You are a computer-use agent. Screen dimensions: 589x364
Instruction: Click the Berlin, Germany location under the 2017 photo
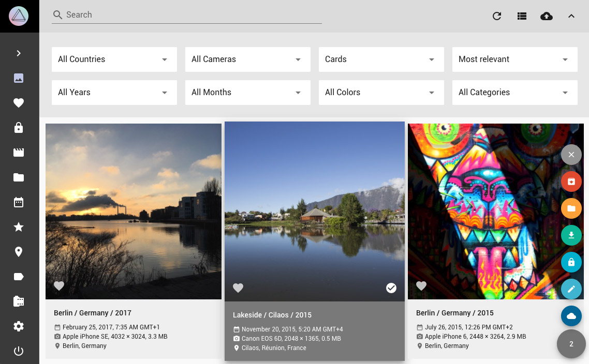click(84, 346)
